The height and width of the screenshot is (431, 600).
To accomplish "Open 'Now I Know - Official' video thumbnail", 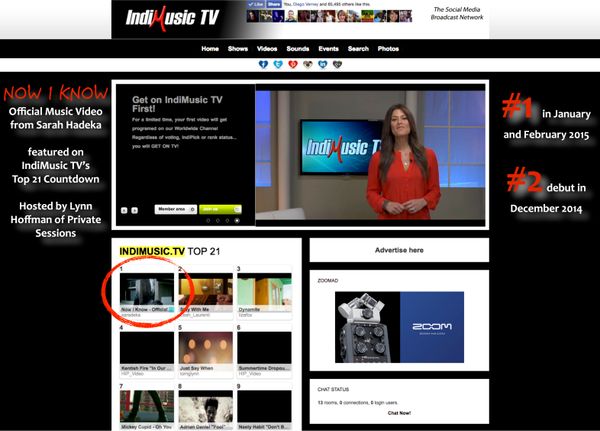I will 147,290.
